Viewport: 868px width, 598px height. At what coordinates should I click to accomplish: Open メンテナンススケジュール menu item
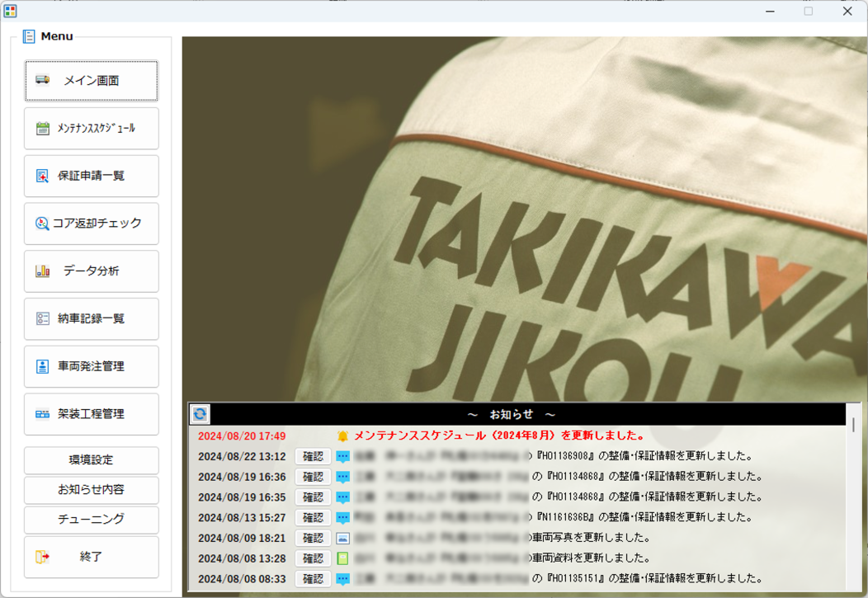(91, 129)
